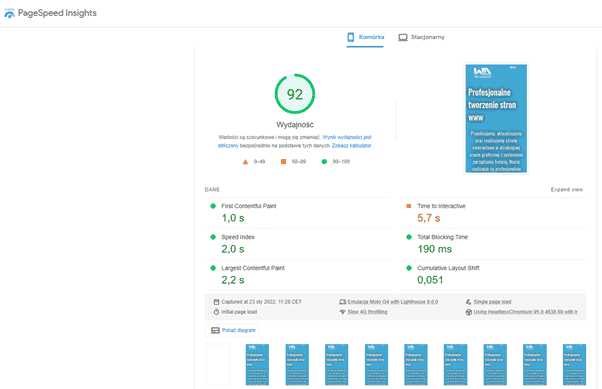The width and height of the screenshot is (602, 389).
Task: Click the mobile phone icon on Komórka tab
Action: (351, 37)
